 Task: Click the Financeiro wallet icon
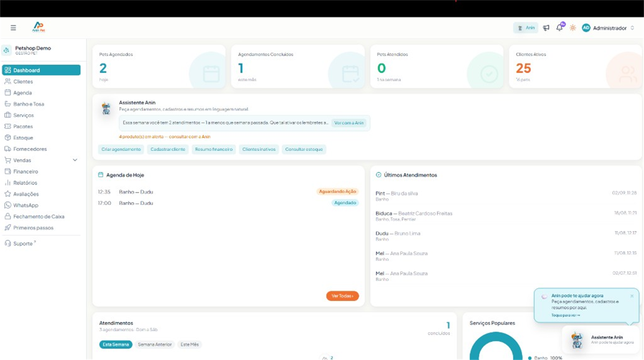pyautogui.click(x=8, y=171)
